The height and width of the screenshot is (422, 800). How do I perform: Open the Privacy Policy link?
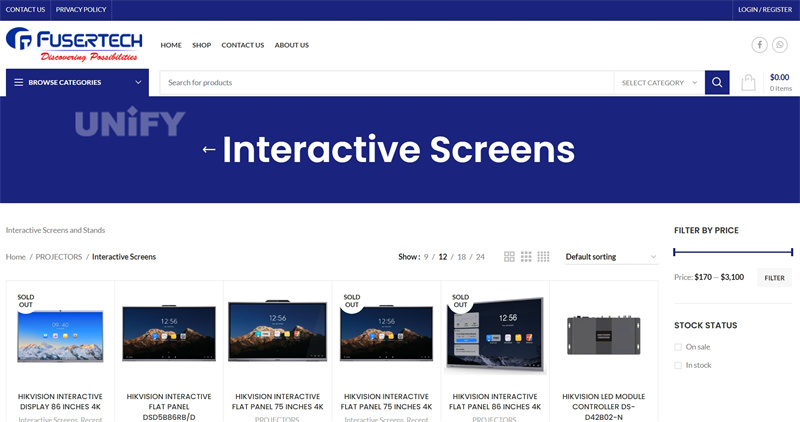[81, 10]
